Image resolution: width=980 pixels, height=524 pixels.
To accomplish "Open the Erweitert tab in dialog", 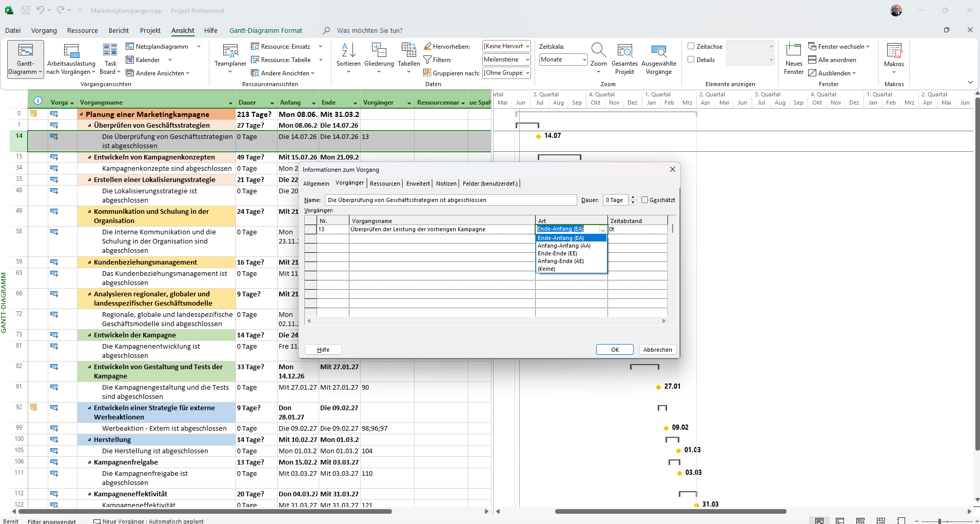I will [418, 184].
